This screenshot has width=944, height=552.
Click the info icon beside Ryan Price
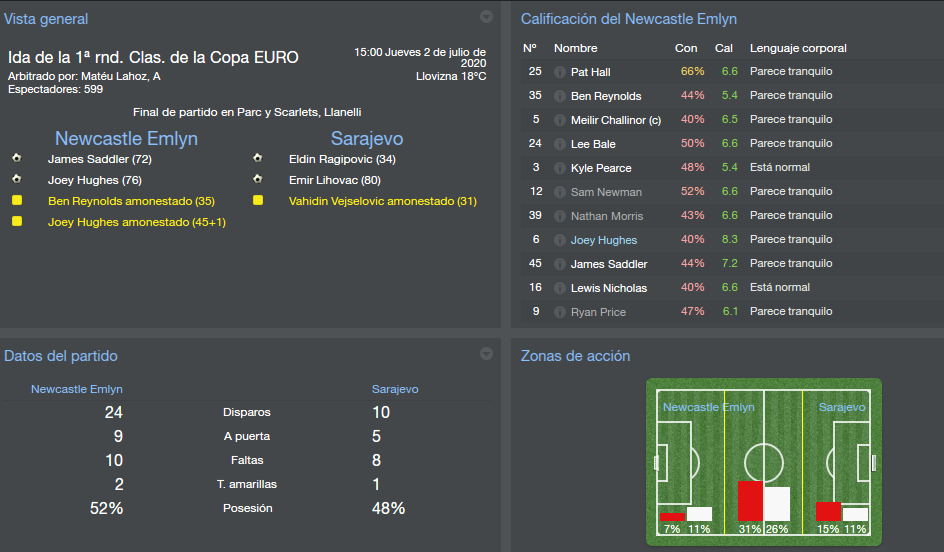coord(560,312)
